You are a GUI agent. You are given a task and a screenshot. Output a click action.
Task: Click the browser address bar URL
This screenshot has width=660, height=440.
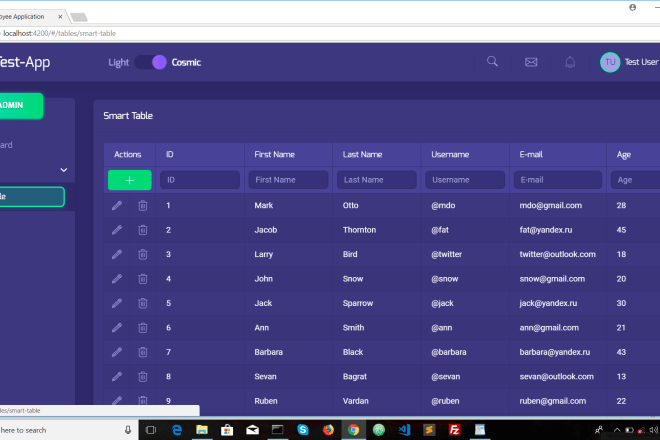pyautogui.click(x=60, y=33)
